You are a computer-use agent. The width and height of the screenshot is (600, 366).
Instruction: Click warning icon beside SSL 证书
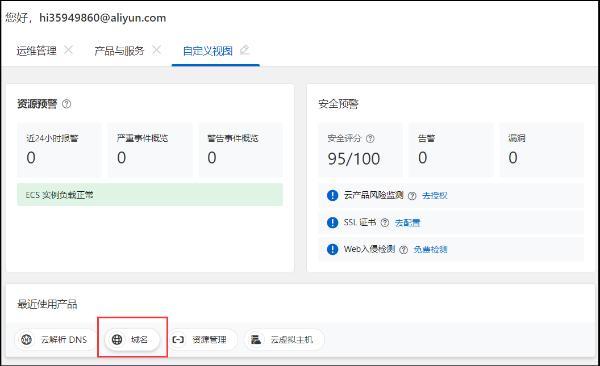333,222
